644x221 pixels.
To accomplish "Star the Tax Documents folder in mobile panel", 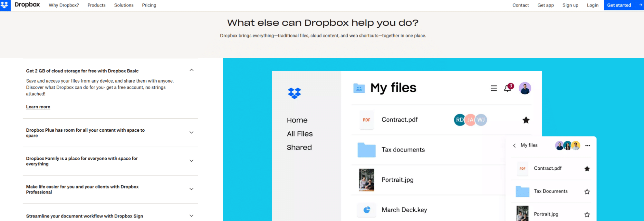I will pos(587,192).
